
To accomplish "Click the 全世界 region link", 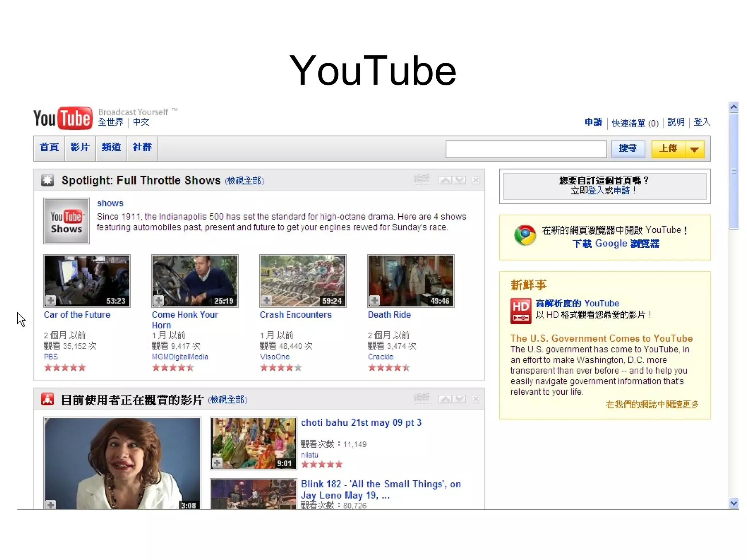I will [111, 122].
